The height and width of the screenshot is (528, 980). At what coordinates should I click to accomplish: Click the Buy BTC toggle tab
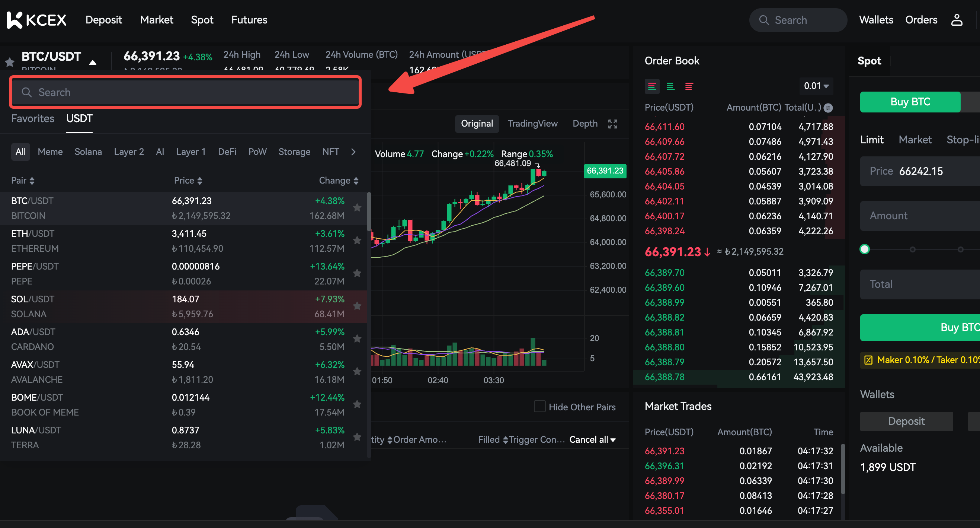(910, 102)
